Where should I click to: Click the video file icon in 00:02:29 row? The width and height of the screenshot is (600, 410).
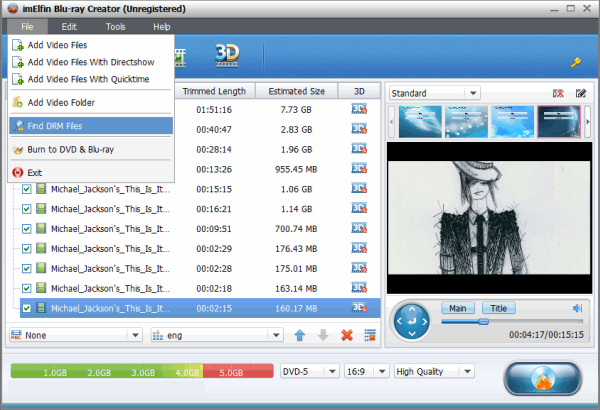[x=41, y=248]
